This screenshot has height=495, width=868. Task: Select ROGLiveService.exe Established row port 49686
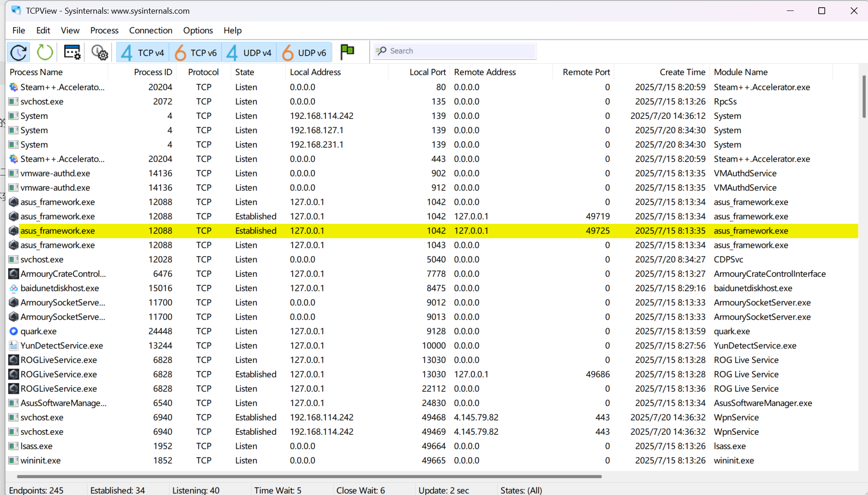coord(433,374)
